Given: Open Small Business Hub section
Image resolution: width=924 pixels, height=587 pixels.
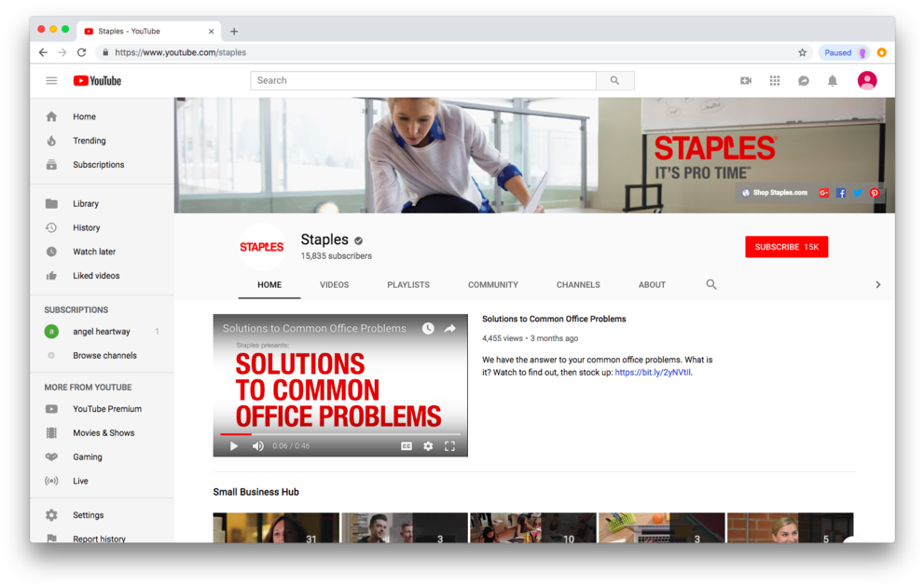Looking at the screenshot, I should coord(255,492).
